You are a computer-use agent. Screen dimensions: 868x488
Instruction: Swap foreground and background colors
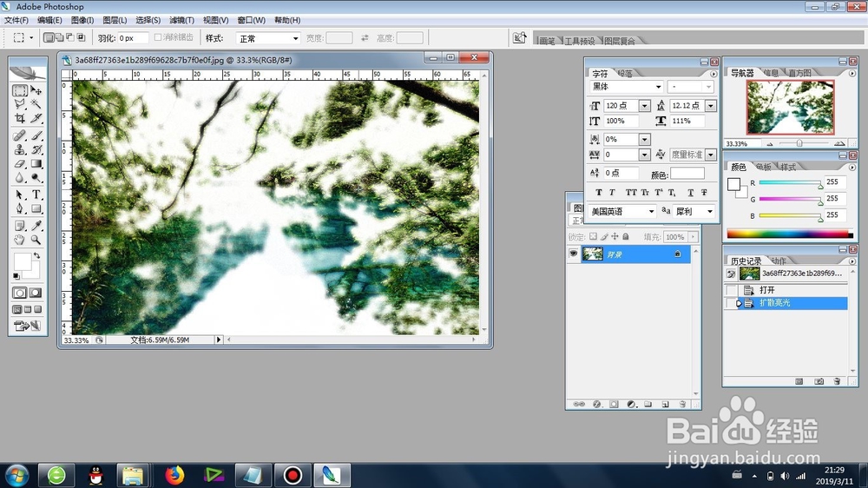36,256
